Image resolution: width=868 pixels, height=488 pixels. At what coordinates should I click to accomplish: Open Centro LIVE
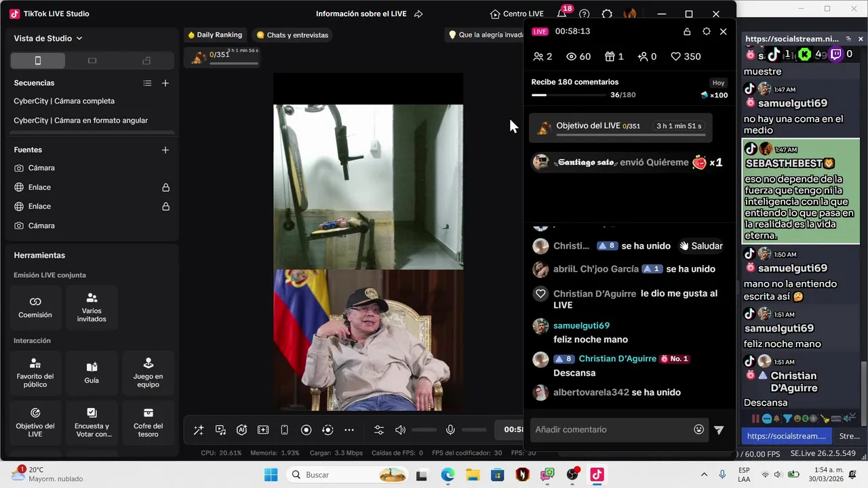click(x=517, y=14)
